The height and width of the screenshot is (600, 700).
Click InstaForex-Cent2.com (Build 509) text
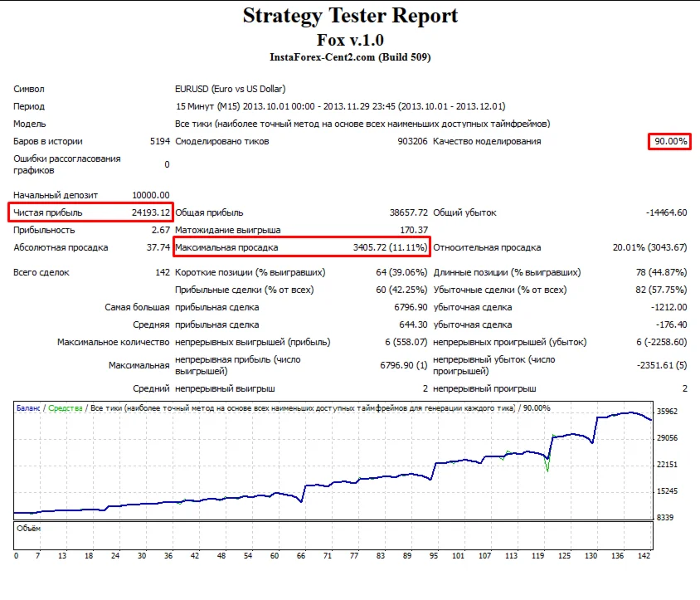350,57
